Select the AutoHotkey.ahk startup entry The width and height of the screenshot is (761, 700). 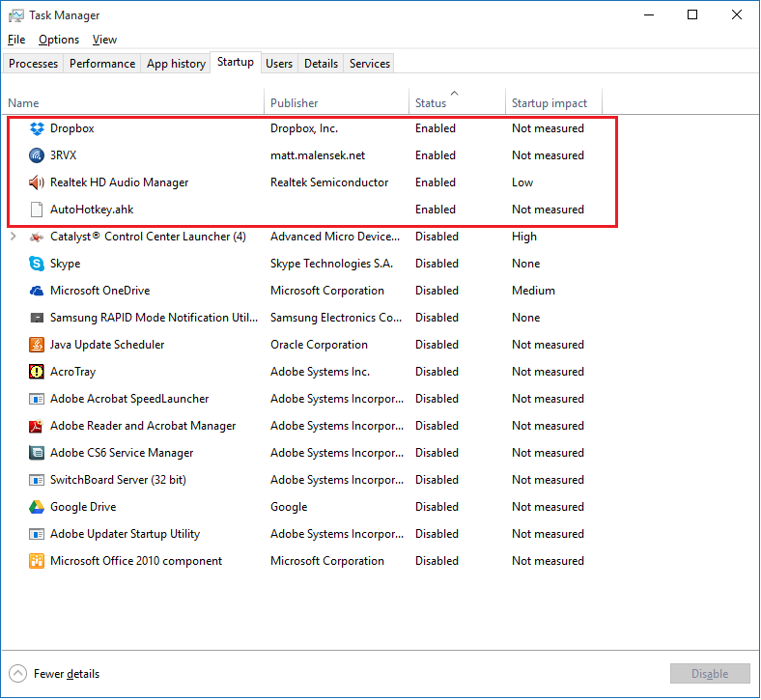click(92, 210)
